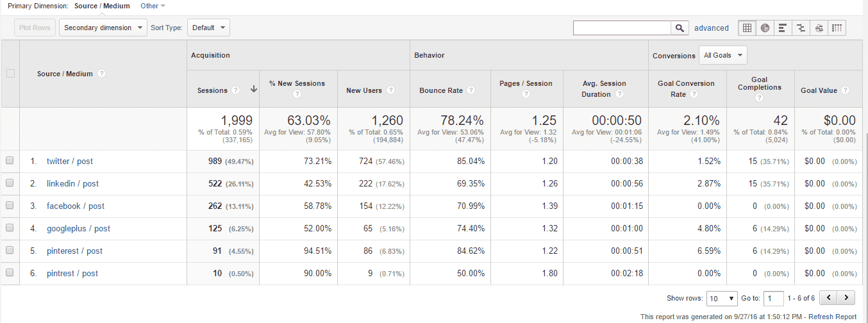Go to next page using right arrow
This screenshot has height=323, width=868.
[847, 297]
